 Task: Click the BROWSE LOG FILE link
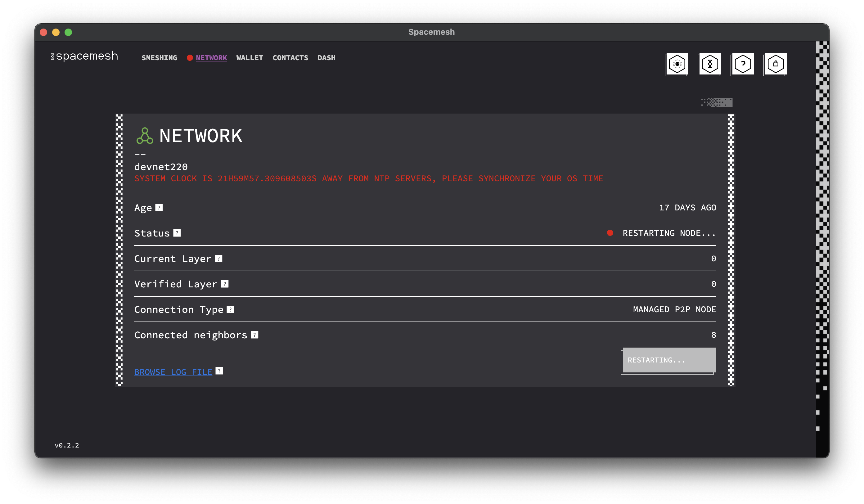[x=173, y=372]
